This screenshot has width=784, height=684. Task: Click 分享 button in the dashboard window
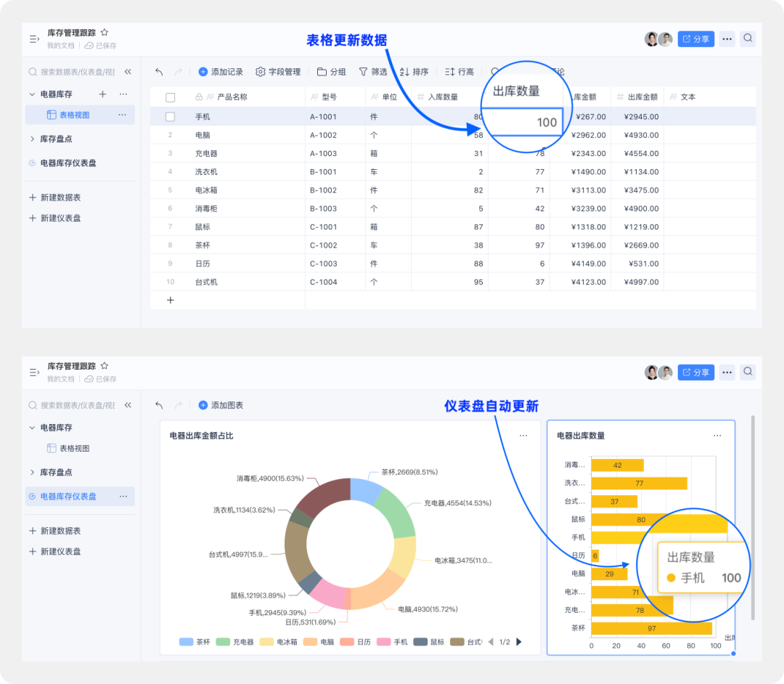[695, 372]
